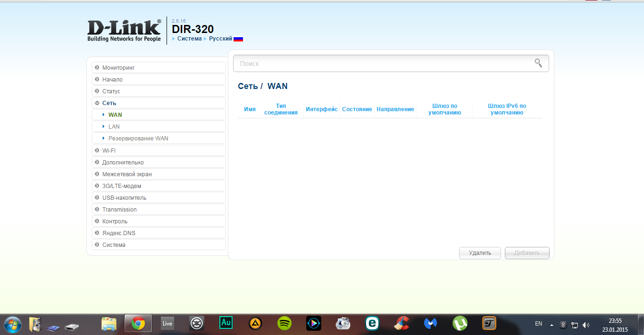Launch Ableton Live from taskbar

tap(167, 323)
